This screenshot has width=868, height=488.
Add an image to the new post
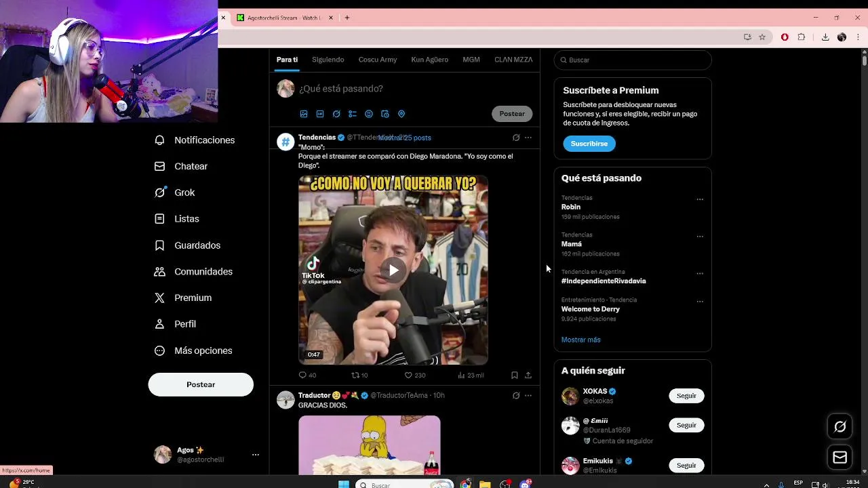coord(304,114)
